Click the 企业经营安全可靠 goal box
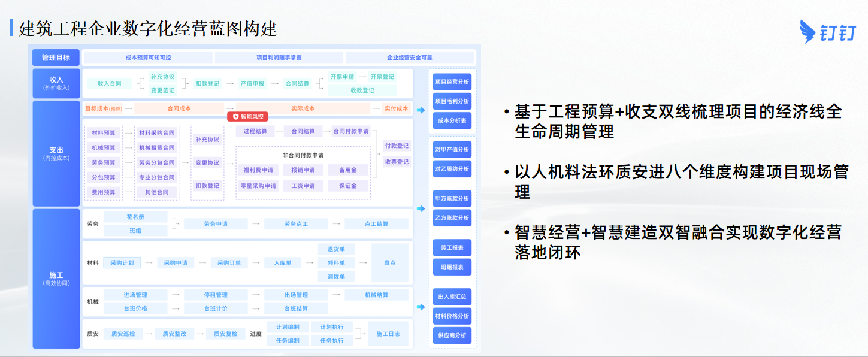 click(410, 58)
